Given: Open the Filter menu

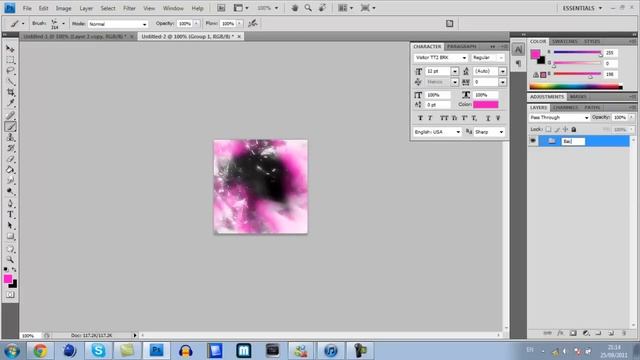Looking at the screenshot, I should (x=129, y=8).
